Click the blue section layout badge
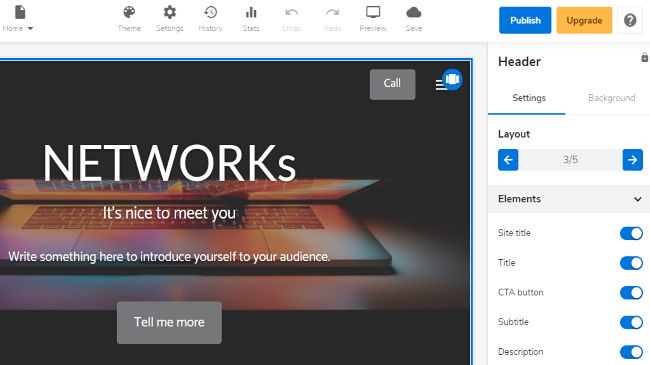The image size is (650, 365). click(452, 79)
